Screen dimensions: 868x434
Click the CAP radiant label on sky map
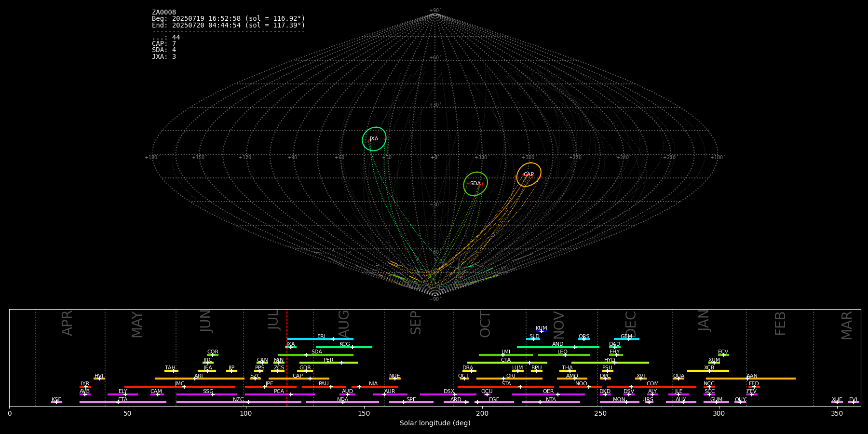[x=529, y=175]
